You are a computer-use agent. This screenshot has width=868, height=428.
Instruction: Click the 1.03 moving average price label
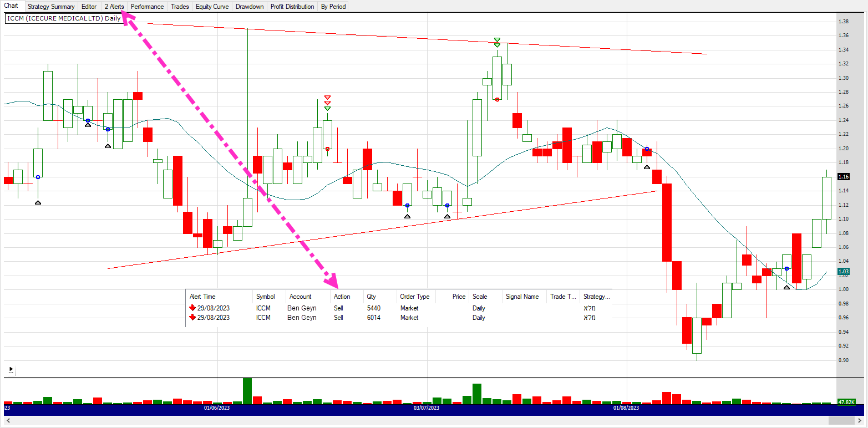[x=844, y=271]
